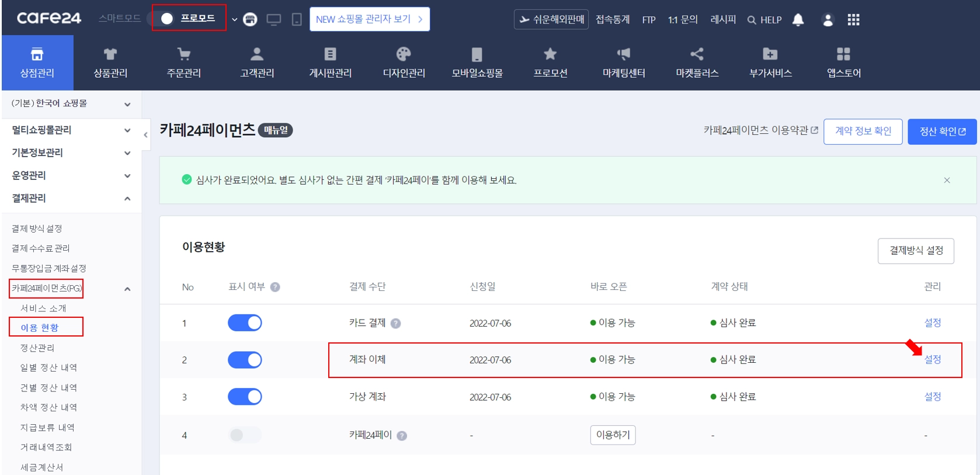This screenshot has width=980, height=475.
Task: Open 결제 수수료 관리 in sidebar
Action: [x=41, y=248]
